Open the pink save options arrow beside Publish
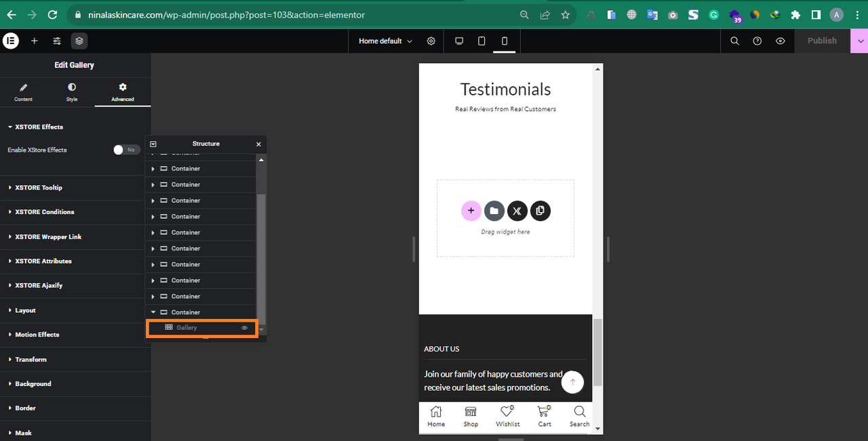 [859, 41]
